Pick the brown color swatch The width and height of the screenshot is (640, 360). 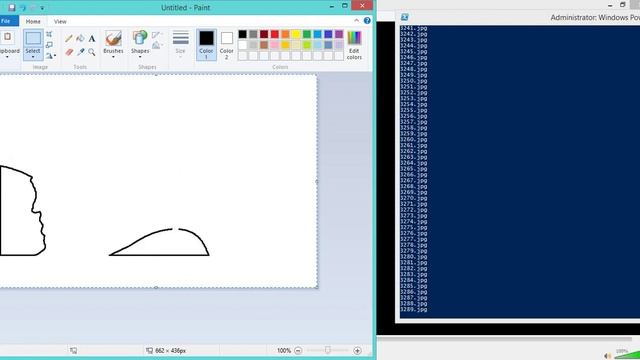click(264, 45)
